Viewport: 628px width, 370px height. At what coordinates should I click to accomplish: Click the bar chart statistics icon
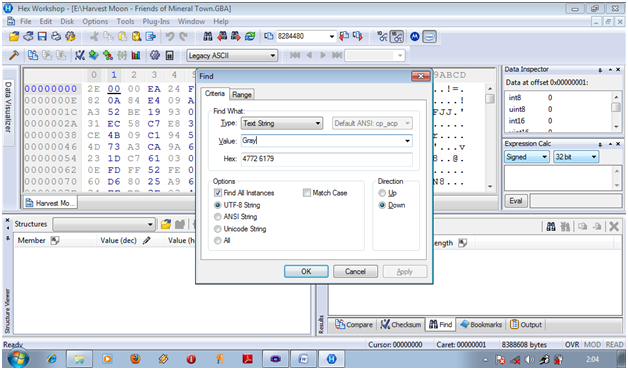[136, 55]
